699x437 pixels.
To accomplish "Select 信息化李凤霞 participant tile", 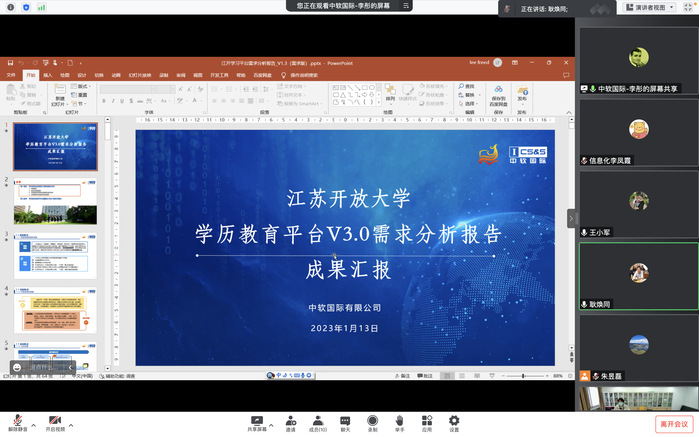I will click(x=639, y=133).
